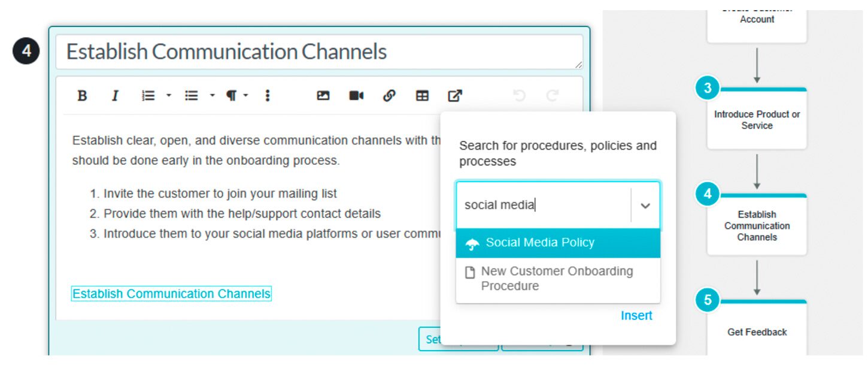Click the Establish Communication Channels hyperlink
This screenshot has width=868, height=365.
[170, 293]
